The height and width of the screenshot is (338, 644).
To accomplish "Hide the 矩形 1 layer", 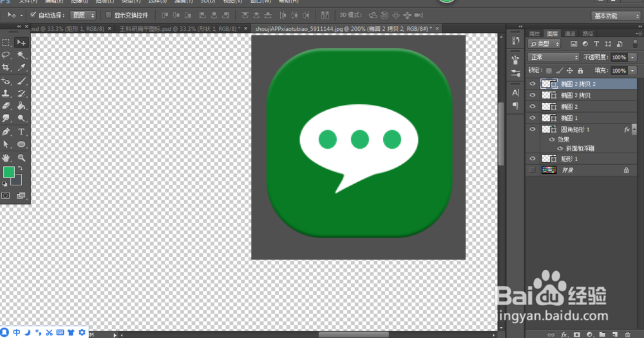I will 533,158.
